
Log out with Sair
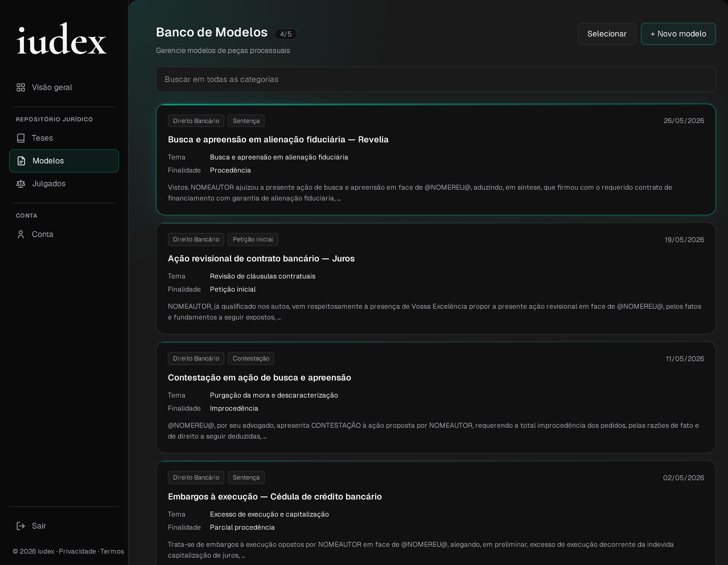point(64,526)
